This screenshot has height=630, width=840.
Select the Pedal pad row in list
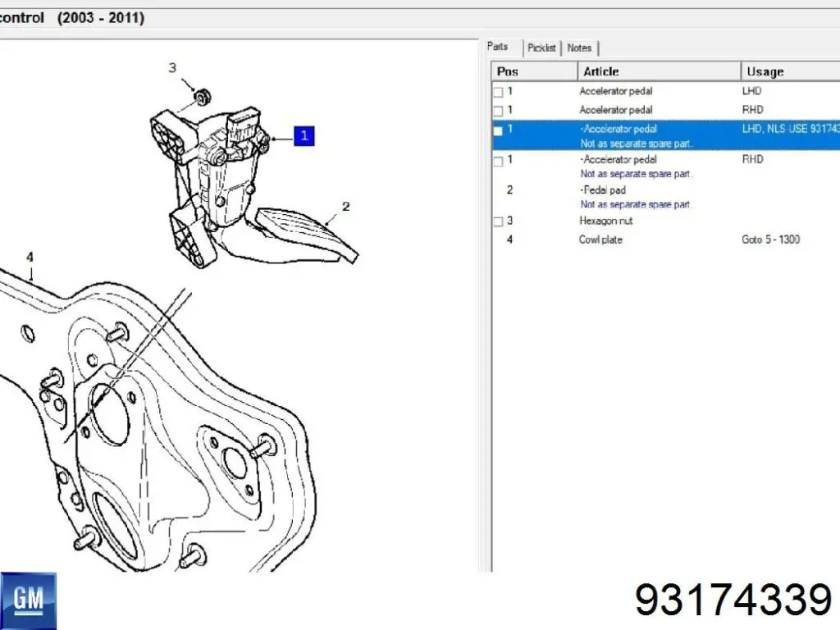pyautogui.click(x=602, y=190)
